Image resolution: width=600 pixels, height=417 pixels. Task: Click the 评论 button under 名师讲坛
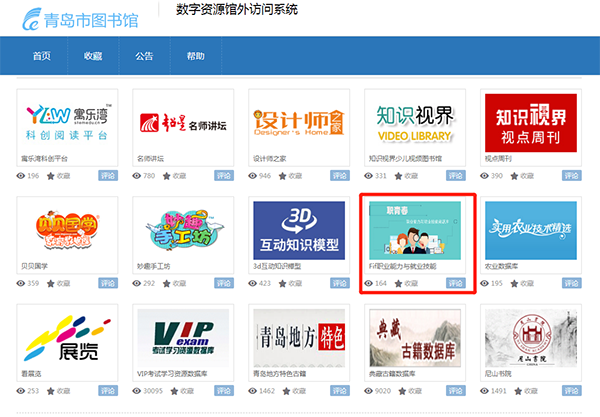(x=224, y=176)
